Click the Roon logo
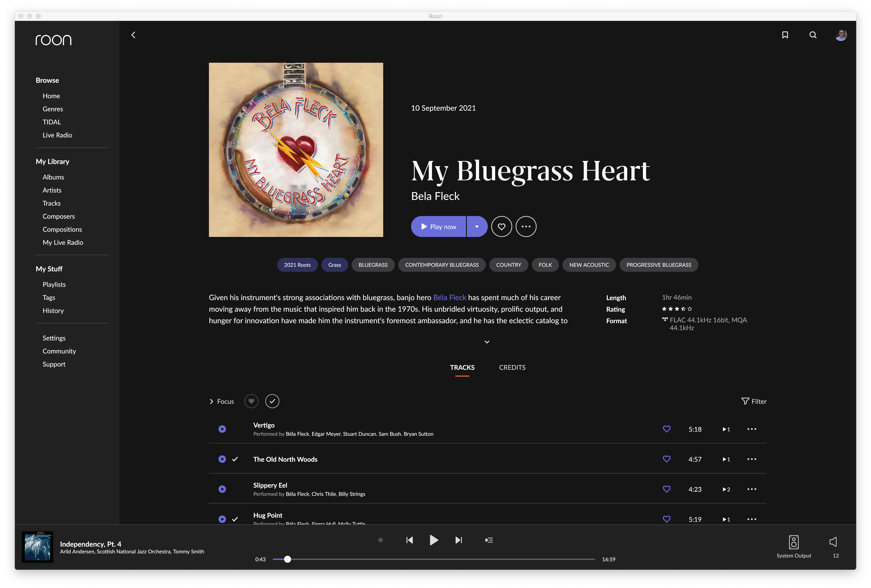This screenshot has height=588, width=871. coord(54,40)
